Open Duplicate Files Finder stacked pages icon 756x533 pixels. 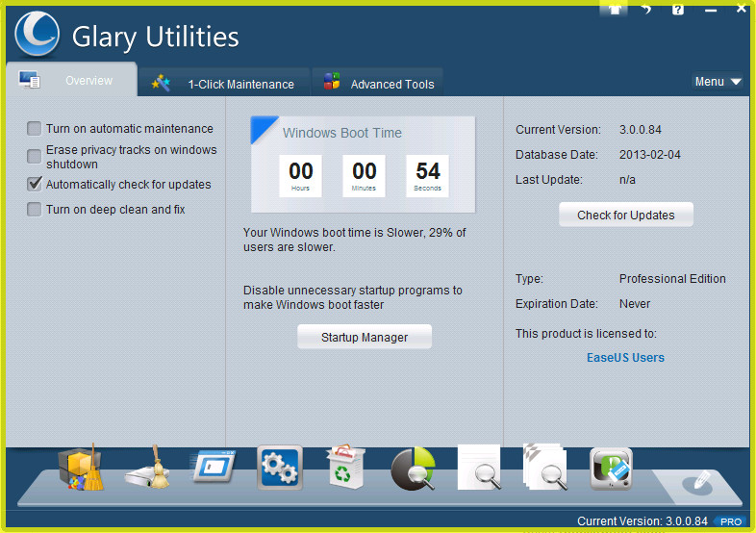tap(545, 468)
